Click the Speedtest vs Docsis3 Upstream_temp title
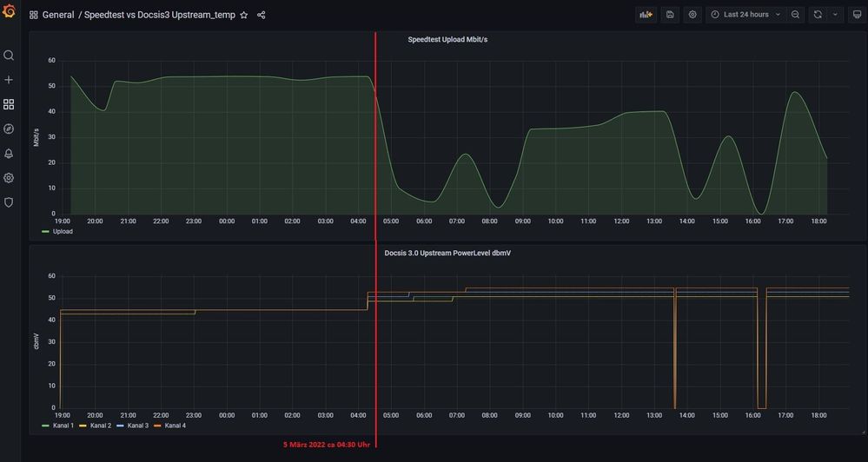 click(159, 15)
